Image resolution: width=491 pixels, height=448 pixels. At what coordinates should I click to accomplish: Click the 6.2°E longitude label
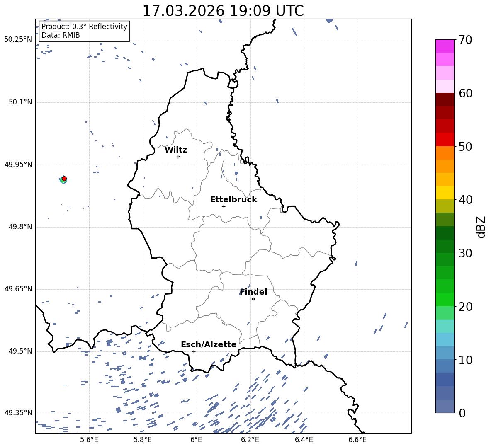(250, 440)
